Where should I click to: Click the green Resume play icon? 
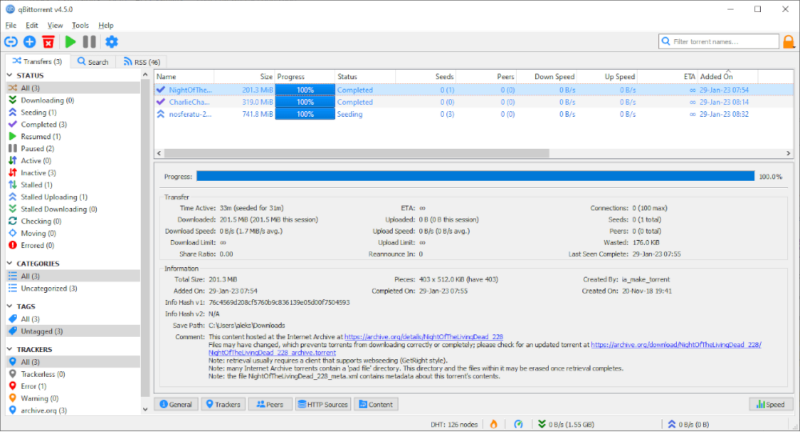click(70, 42)
